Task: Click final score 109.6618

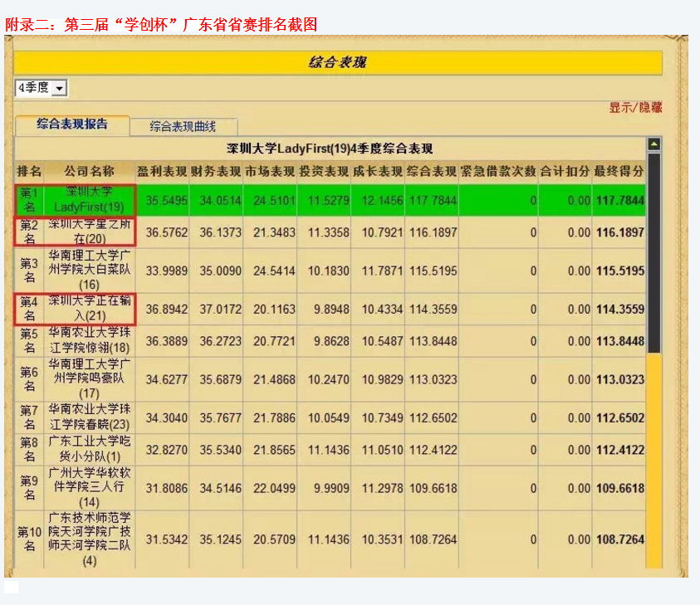Action: pyautogui.click(x=620, y=488)
